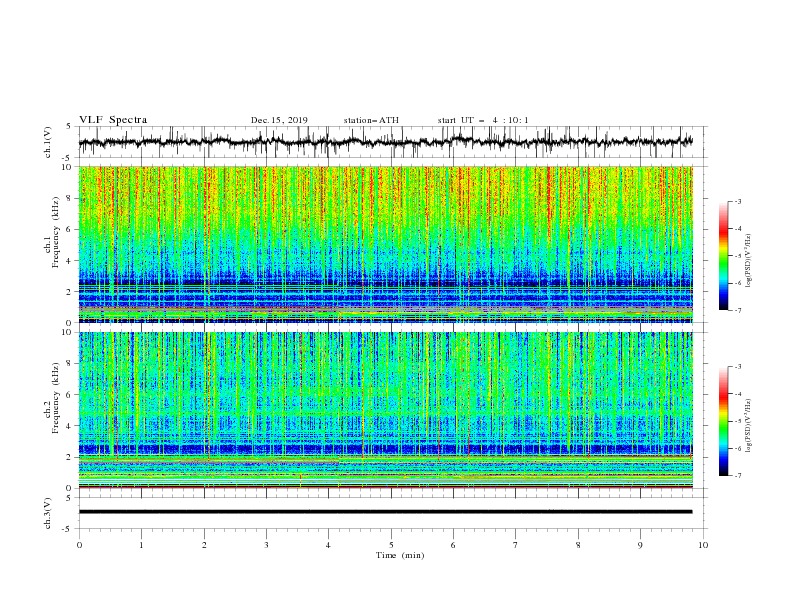Click time axis tick label "8"
Screen dimensions: 792x612
(578, 545)
